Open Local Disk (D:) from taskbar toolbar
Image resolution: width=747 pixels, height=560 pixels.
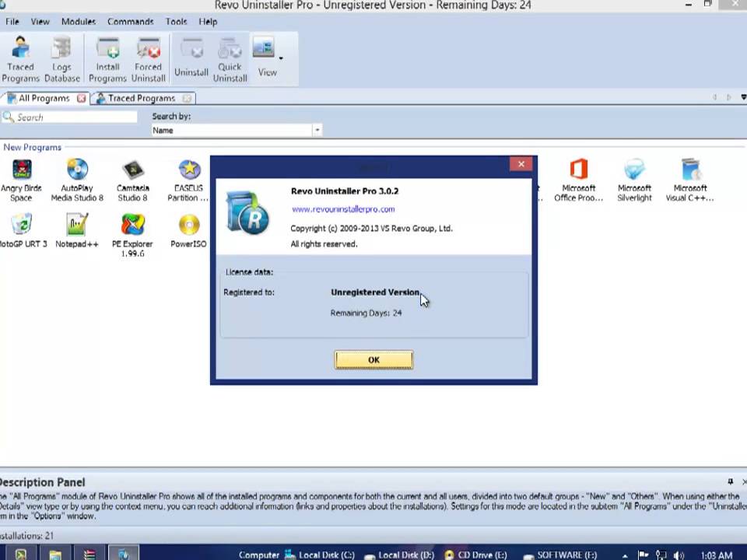[x=399, y=555]
